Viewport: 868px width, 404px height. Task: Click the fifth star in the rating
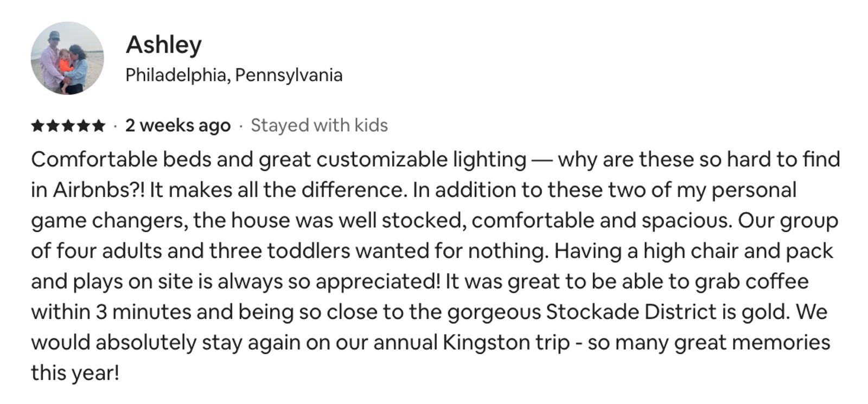click(98, 126)
